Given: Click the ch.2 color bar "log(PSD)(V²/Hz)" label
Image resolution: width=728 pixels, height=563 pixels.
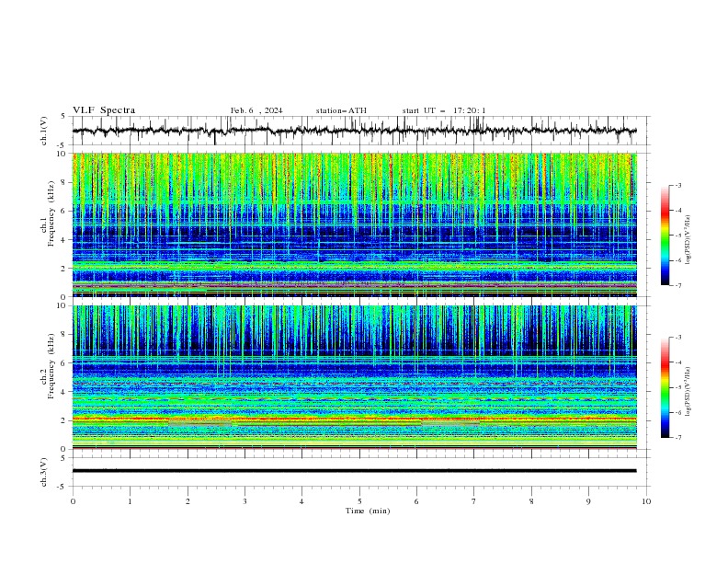Looking at the screenshot, I should click(x=689, y=392).
